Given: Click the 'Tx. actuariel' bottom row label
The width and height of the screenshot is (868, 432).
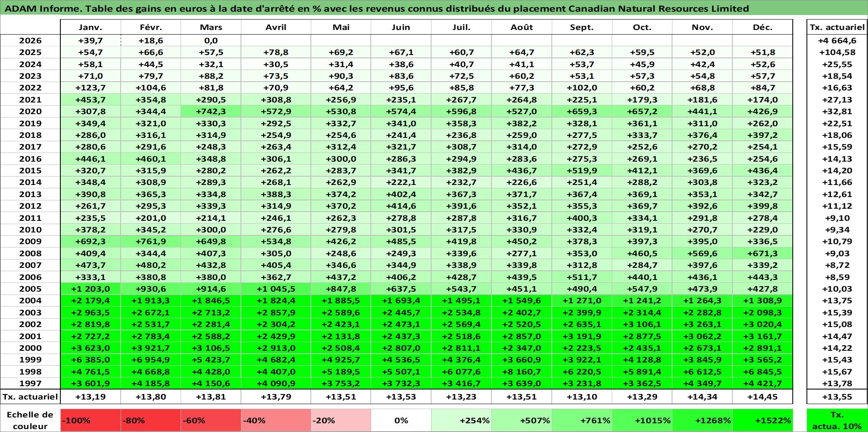Looking at the screenshot, I should tap(30, 397).
